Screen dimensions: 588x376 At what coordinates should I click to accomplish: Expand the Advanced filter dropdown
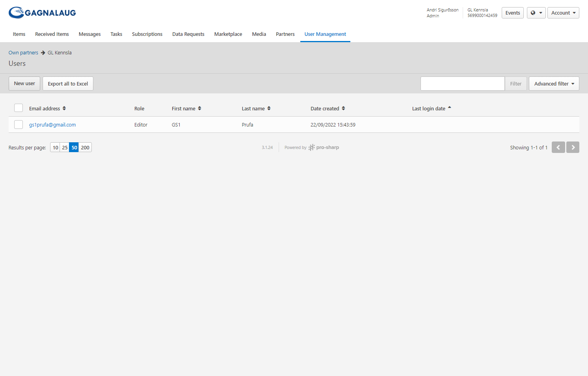[x=554, y=84]
